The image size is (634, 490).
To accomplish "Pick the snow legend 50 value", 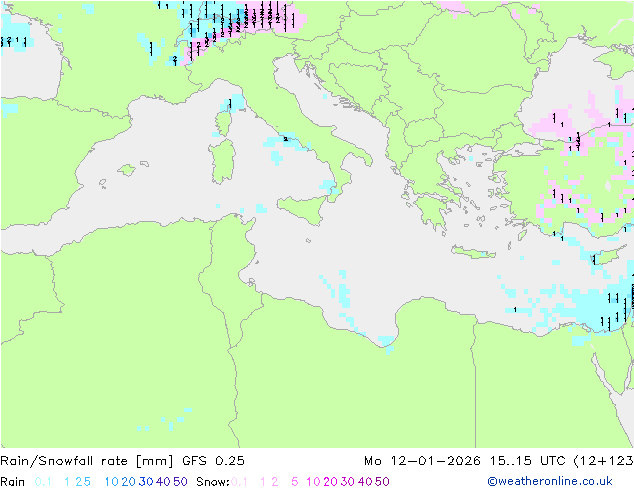I will 382,482.
